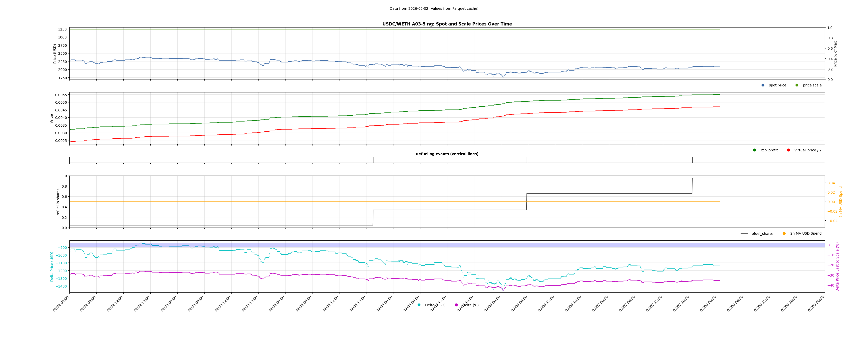Click the 'Refueling events (vertical lines)' title
868x344 pixels.
pos(447,154)
